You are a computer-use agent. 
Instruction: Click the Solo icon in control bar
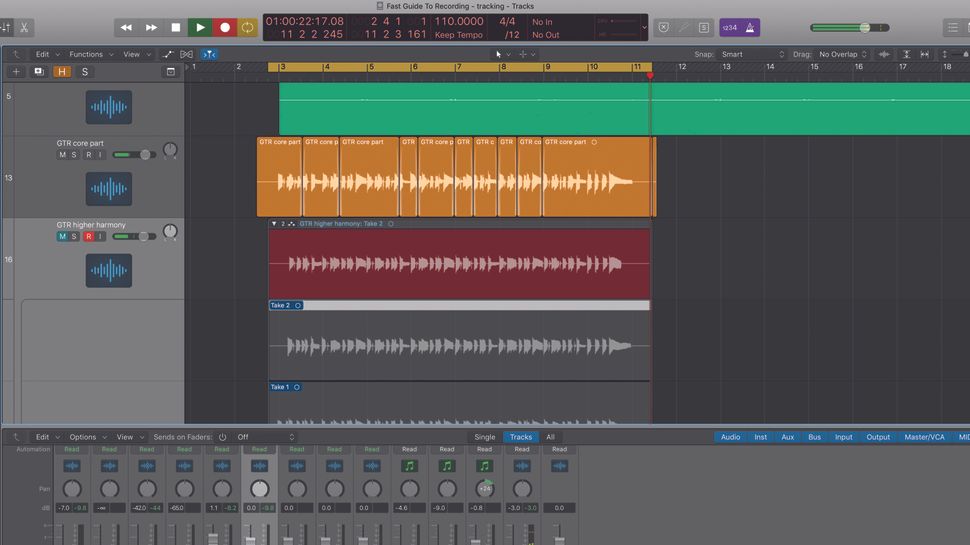point(703,27)
